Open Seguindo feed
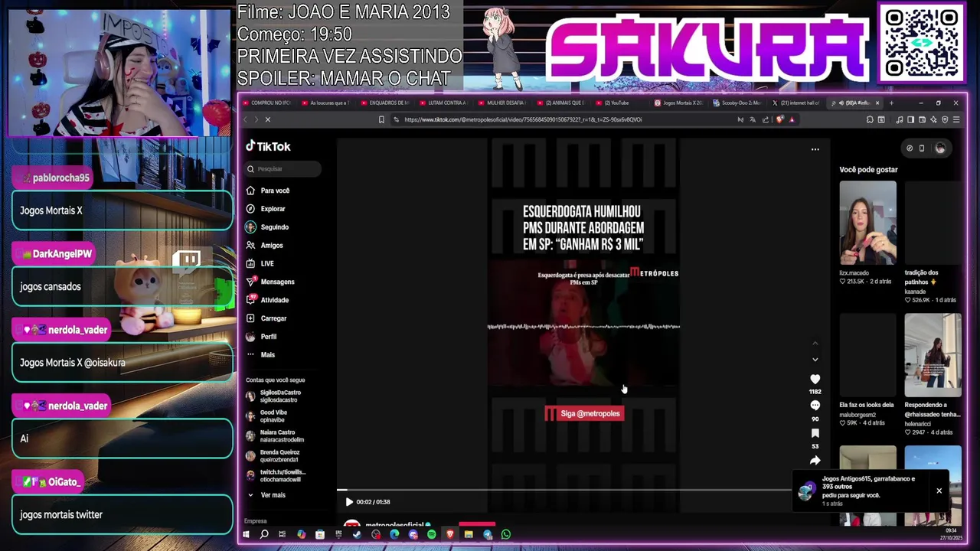Screen dimensions: 980x551 point(267,227)
